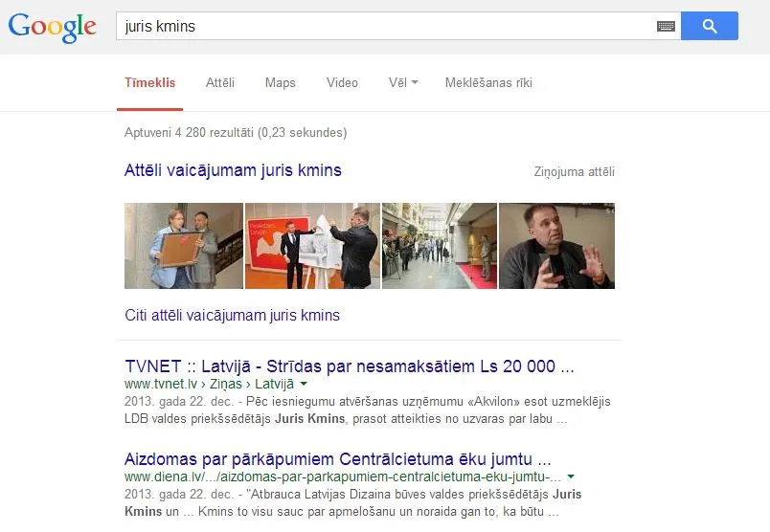Switch to the Attēli tab
The height and width of the screenshot is (532, 770).
[220, 82]
